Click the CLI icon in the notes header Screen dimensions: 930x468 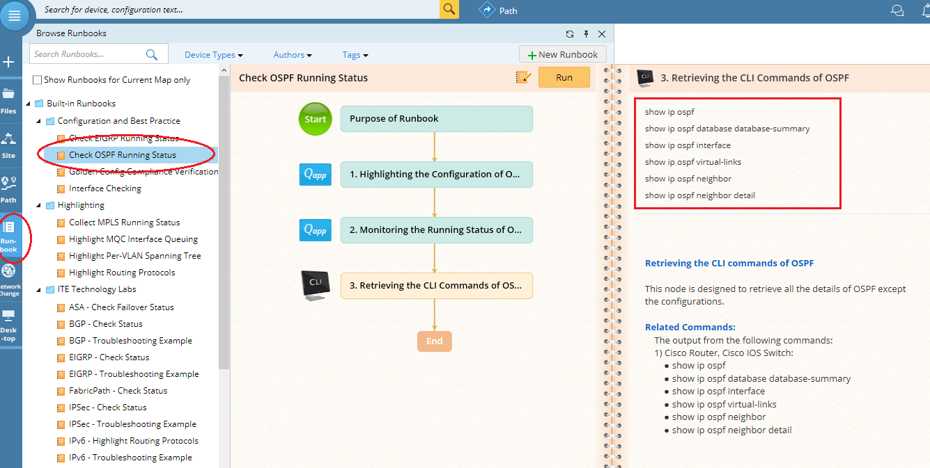645,78
